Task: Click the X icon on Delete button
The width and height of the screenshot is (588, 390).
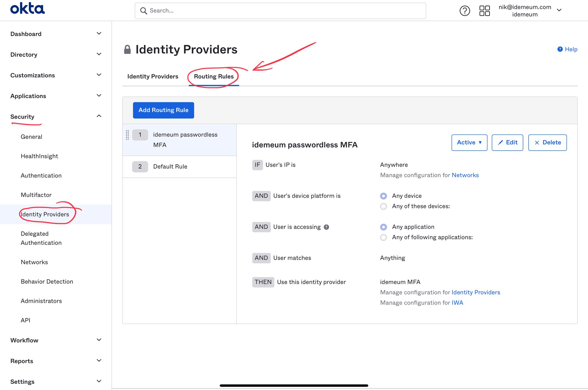Action: 537,142
